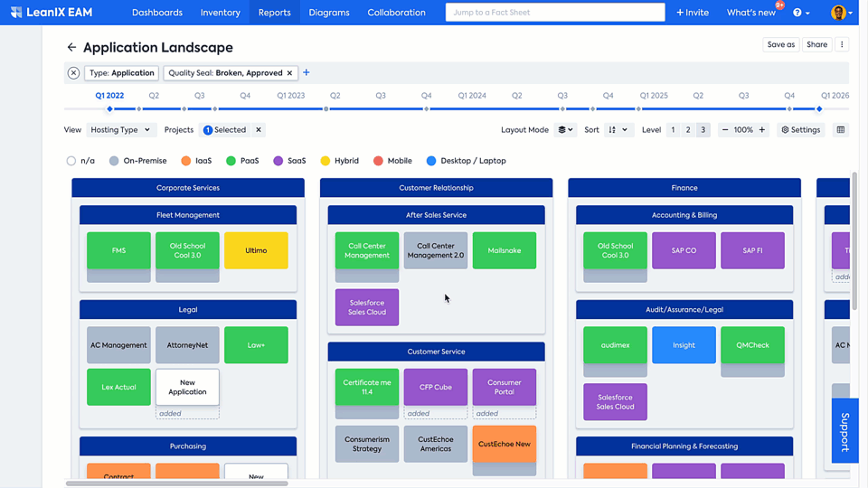Open the Dashboards menu
This screenshot has width=868, height=488.
pyautogui.click(x=157, y=12)
